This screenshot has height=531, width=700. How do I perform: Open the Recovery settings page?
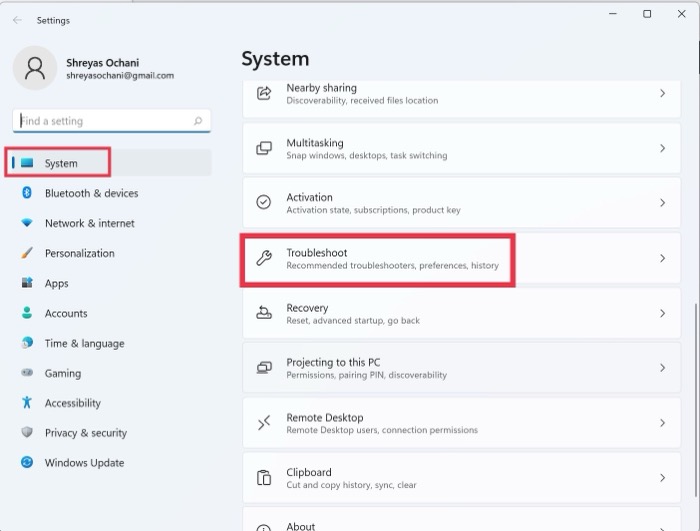point(462,313)
